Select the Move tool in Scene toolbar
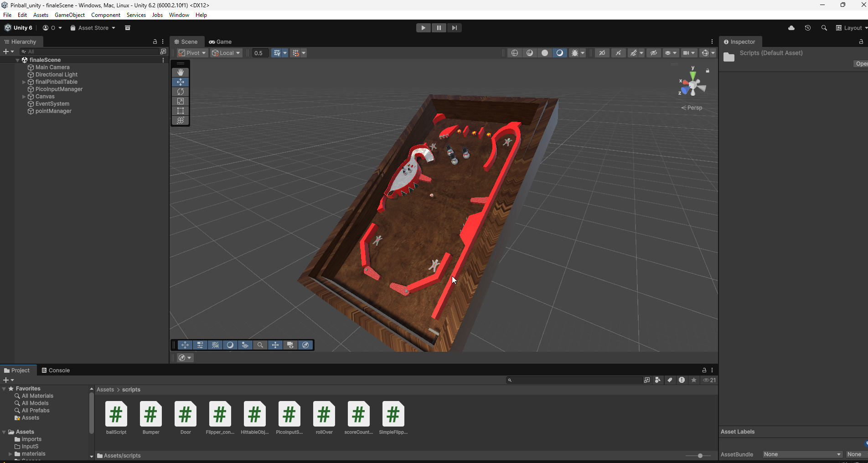This screenshot has height=463, width=868. tap(180, 82)
